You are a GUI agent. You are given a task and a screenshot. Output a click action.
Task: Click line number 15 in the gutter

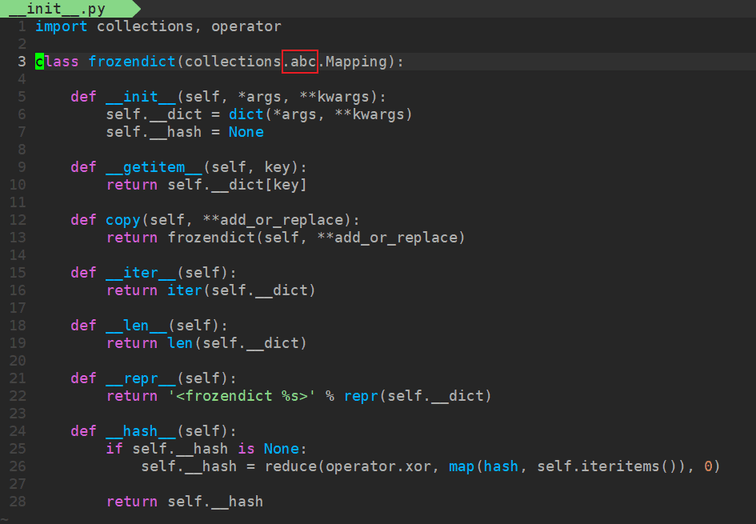coord(18,272)
